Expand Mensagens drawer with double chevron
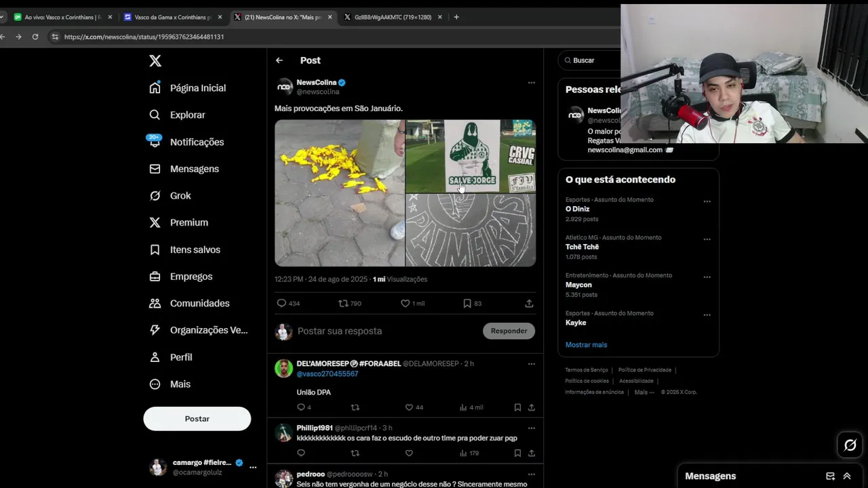Viewport: 868px width, 488px height. coord(847,476)
